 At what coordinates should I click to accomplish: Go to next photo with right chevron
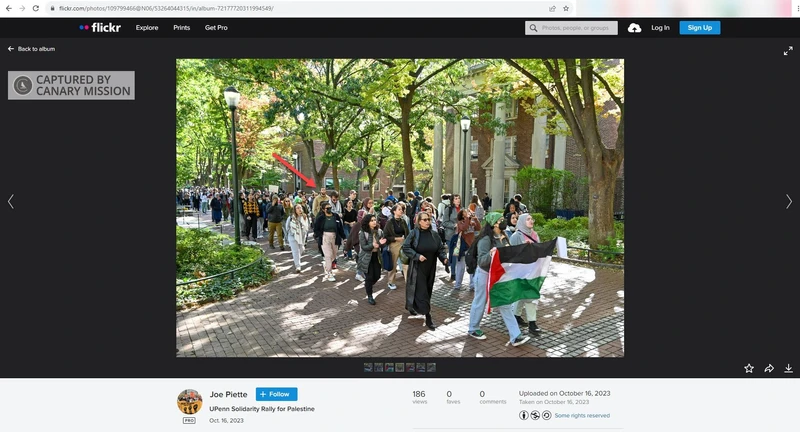[789, 201]
